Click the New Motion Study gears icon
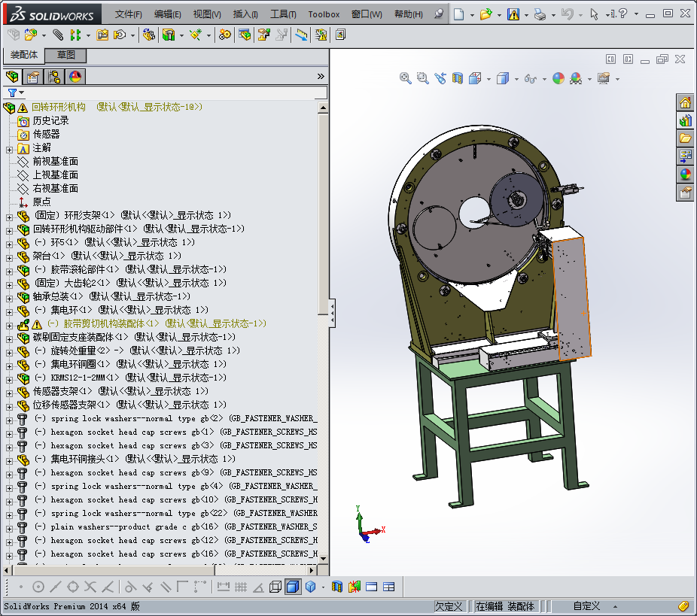Screen dimensions: 697x616 tap(225, 35)
